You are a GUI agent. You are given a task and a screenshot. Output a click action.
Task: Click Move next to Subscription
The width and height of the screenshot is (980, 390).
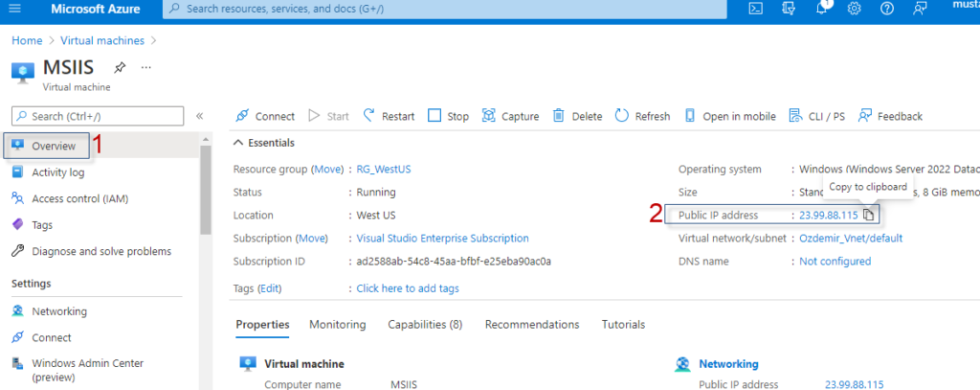tap(313, 238)
